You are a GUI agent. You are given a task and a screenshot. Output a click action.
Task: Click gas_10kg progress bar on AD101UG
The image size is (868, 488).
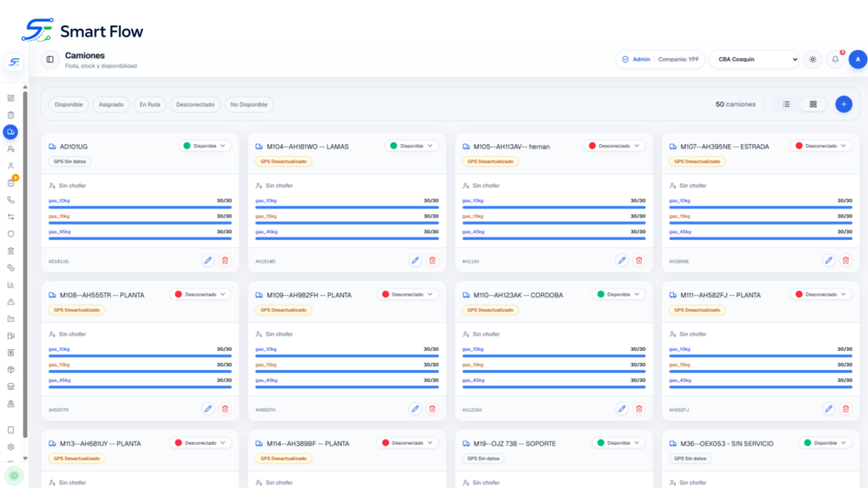point(140,208)
